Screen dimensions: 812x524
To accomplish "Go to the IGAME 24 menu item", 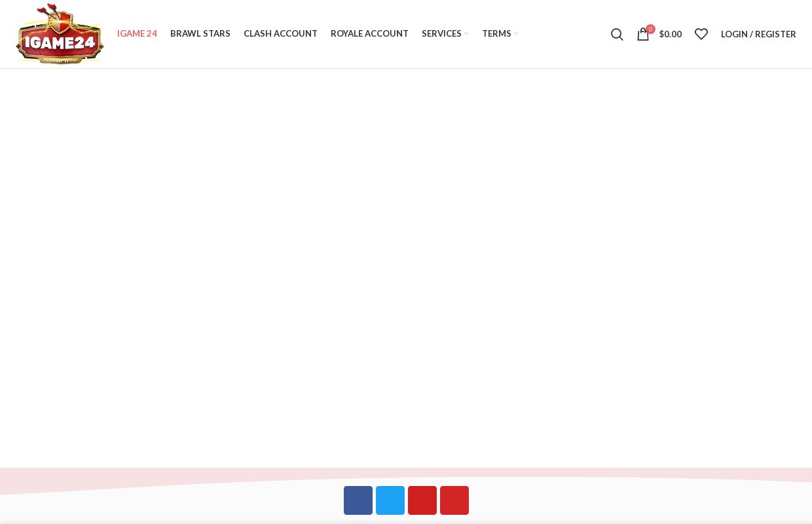I will click(137, 33).
